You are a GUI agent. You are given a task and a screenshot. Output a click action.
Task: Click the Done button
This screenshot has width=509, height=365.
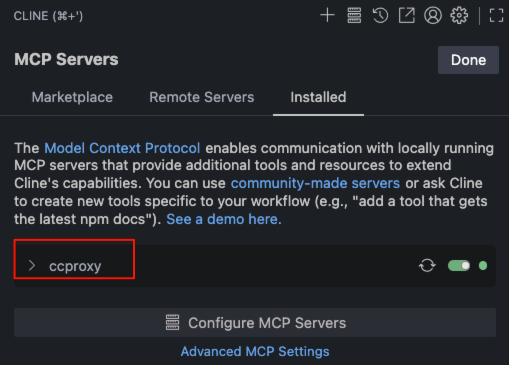[468, 60]
